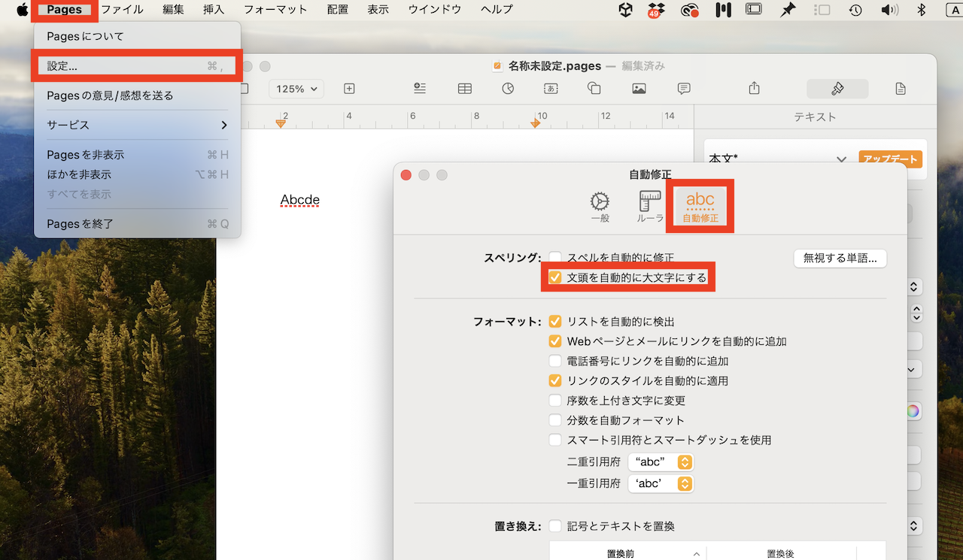Open the 挿入 menu
The image size is (963, 560).
click(x=214, y=10)
